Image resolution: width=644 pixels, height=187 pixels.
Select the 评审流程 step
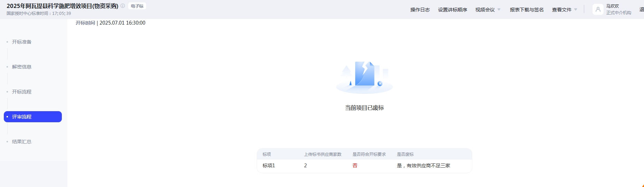click(x=33, y=117)
